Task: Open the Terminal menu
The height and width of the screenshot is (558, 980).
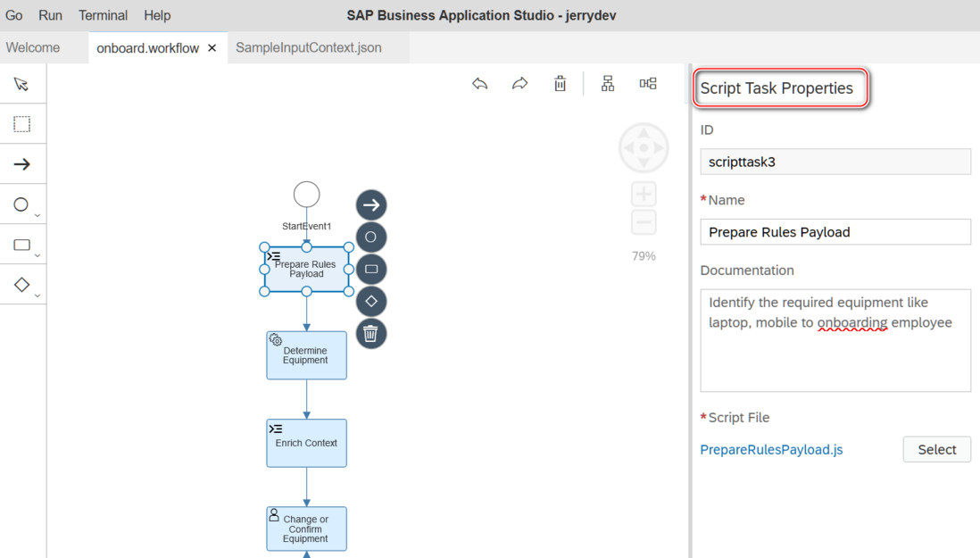Action: (104, 15)
